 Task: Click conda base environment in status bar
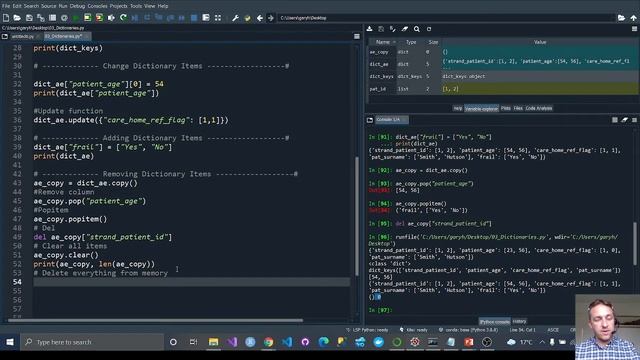pyautogui.click(x=468, y=330)
